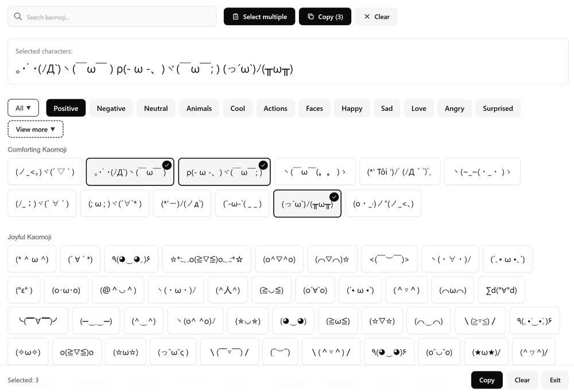The width and height of the screenshot is (574, 392).
Task: Click the Clear button in the bottom bar
Action: coord(521,380)
